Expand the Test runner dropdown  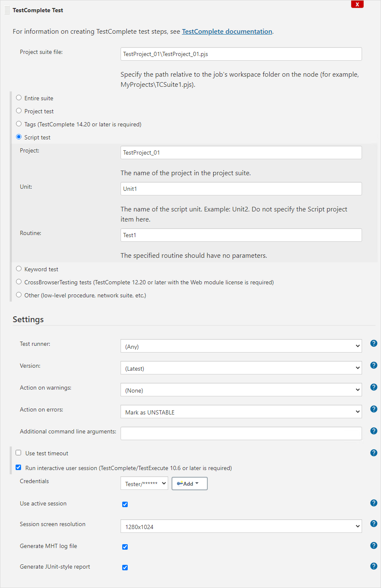(241, 346)
